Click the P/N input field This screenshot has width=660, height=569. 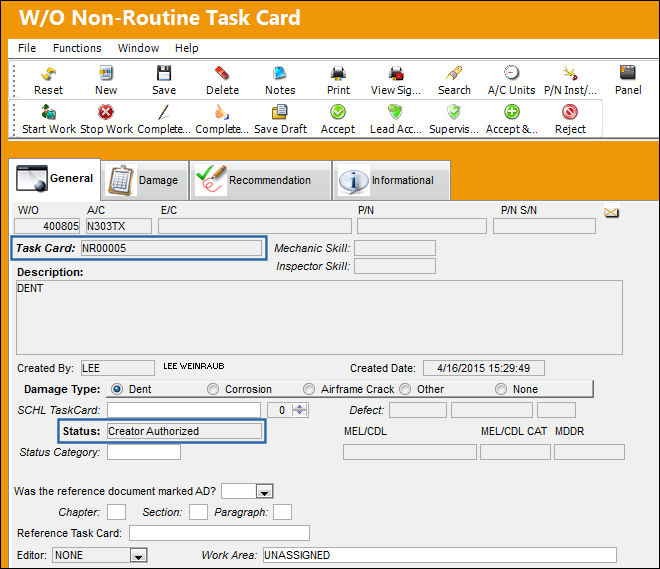(x=422, y=226)
